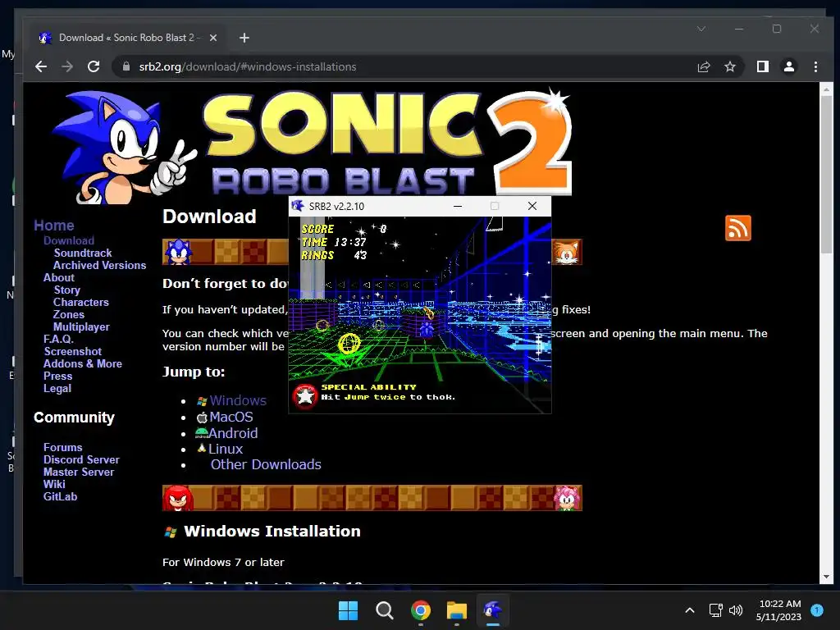Select the Download browser tab
840x630 pixels.
(127, 38)
